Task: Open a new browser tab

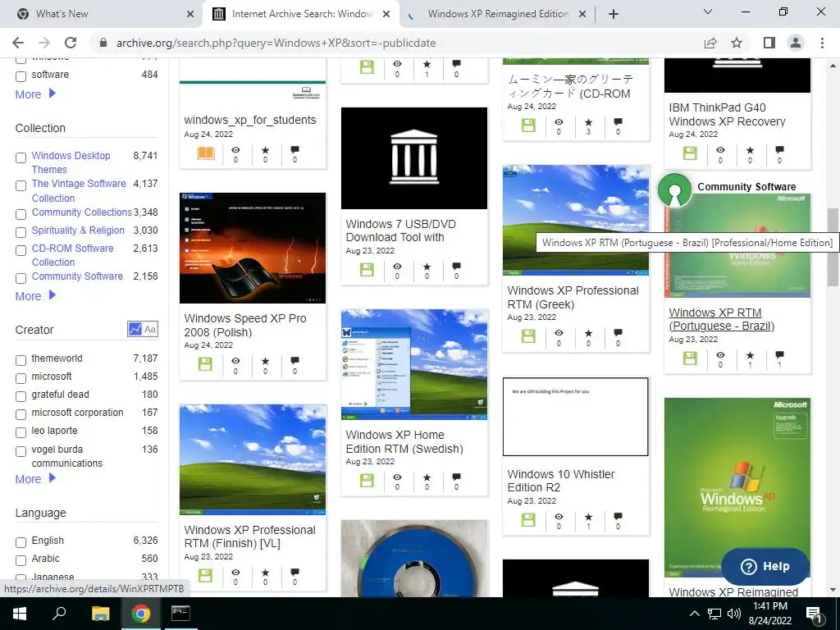Action: (x=614, y=14)
